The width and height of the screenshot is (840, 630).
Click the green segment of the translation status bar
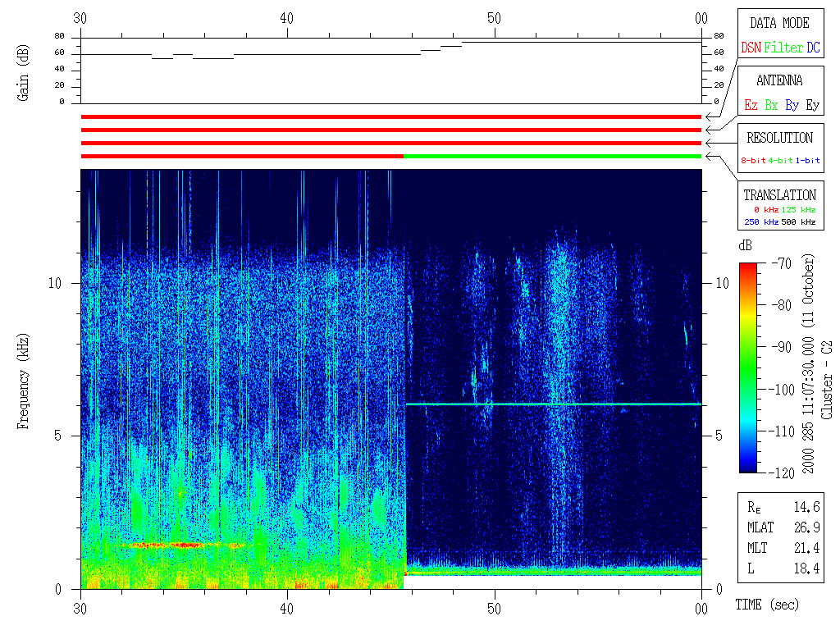pyautogui.click(x=552, y=156)
